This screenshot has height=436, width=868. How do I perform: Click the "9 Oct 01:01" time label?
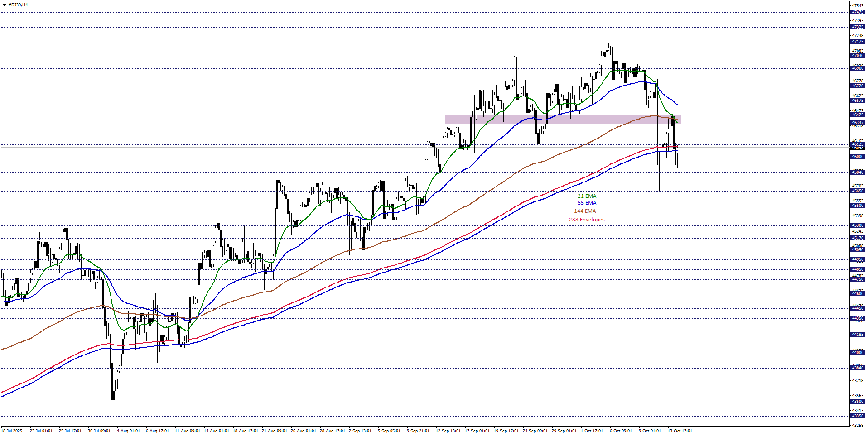pos(650,431)
